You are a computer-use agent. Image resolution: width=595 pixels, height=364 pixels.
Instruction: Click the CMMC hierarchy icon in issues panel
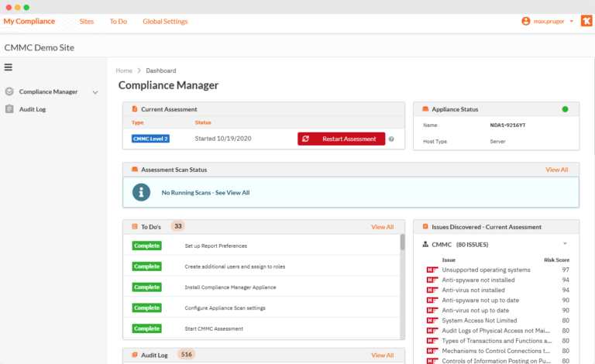coord(425,245)
